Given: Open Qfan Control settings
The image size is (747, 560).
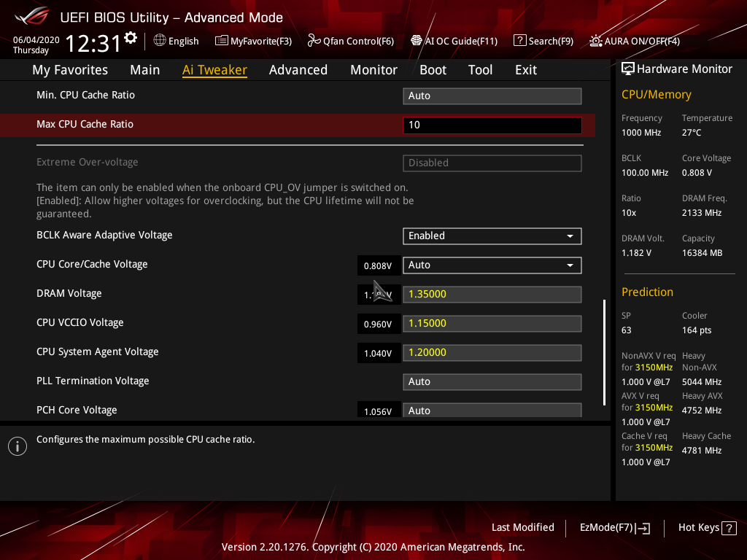Looking at the screenshot, I should point(350,41).
